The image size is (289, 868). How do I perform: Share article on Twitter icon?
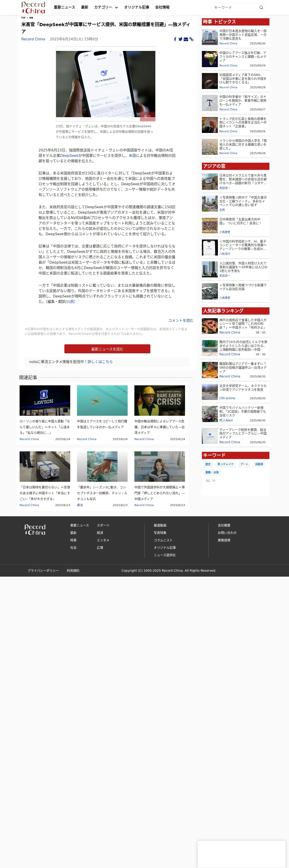click(180, 39)
